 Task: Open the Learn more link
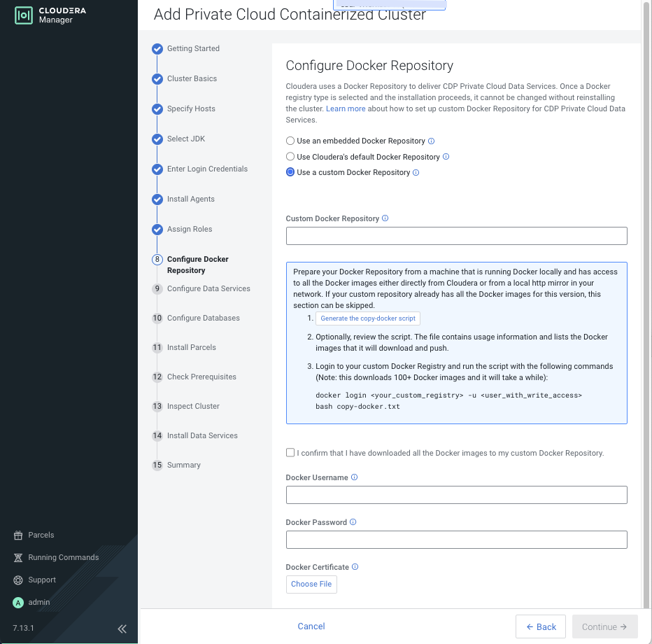346,108
